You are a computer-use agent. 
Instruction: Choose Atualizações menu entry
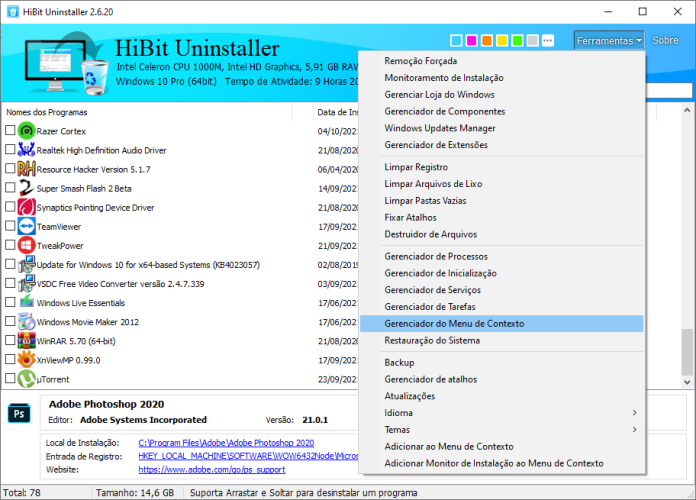(502, 396)
